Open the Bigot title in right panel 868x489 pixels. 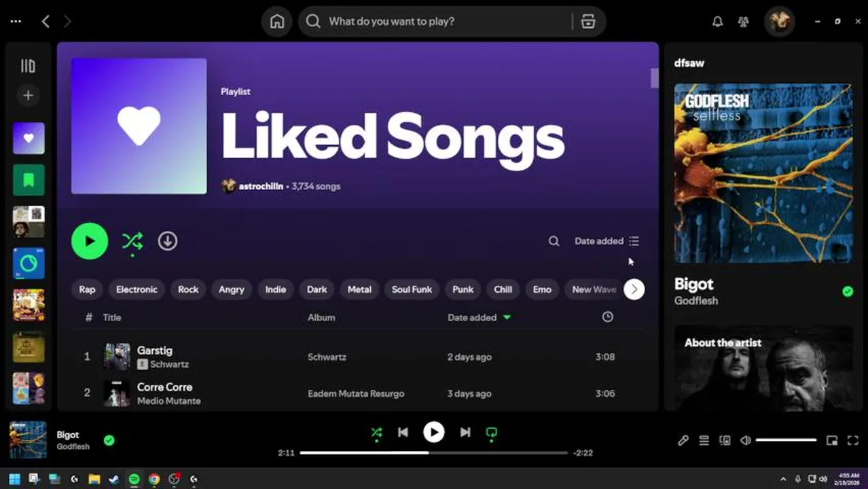coord(693,284)
